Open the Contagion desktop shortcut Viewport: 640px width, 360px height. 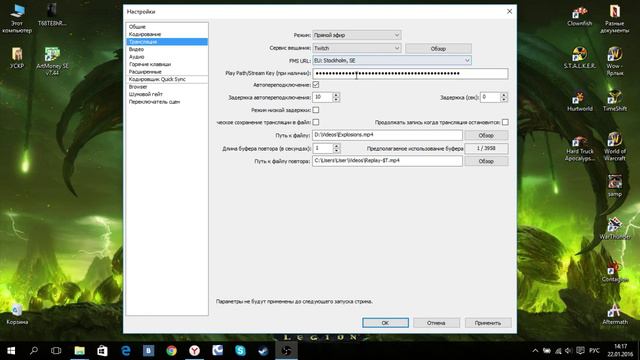615,271
